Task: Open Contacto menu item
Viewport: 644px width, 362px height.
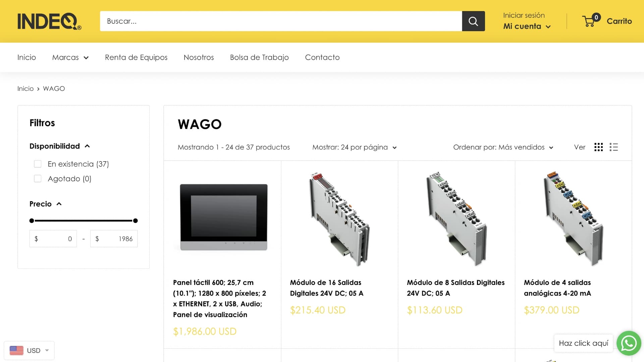Action: (x=322, y=57)
